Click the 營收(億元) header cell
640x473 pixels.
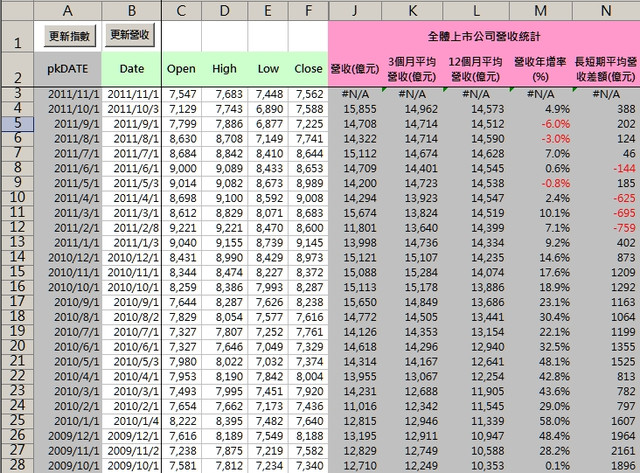(355, 69)
